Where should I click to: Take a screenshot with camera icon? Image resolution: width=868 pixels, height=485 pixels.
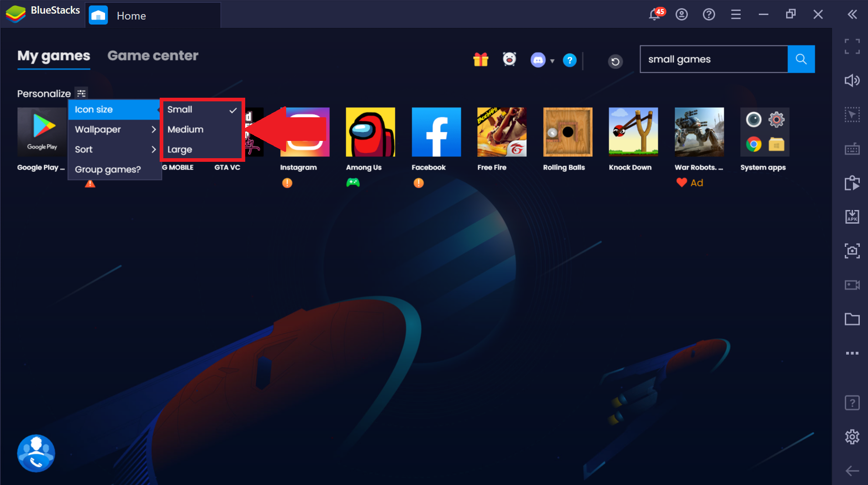(852, 251)
